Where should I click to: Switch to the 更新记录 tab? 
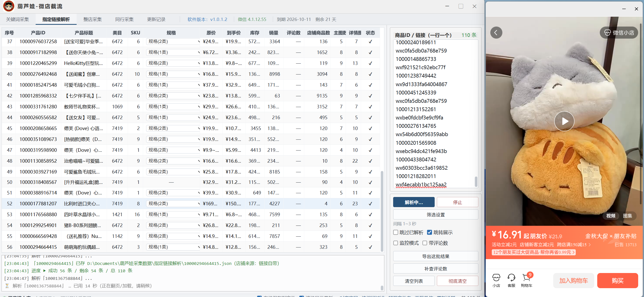(156, 19)
